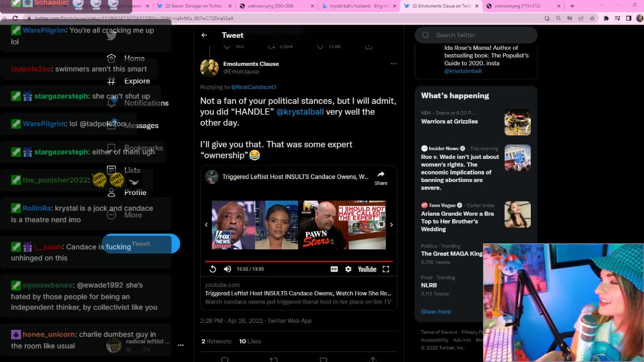The image size is (644, 362).
Task: Open the Twitter bird logo home
Action: tap(111, 35)
